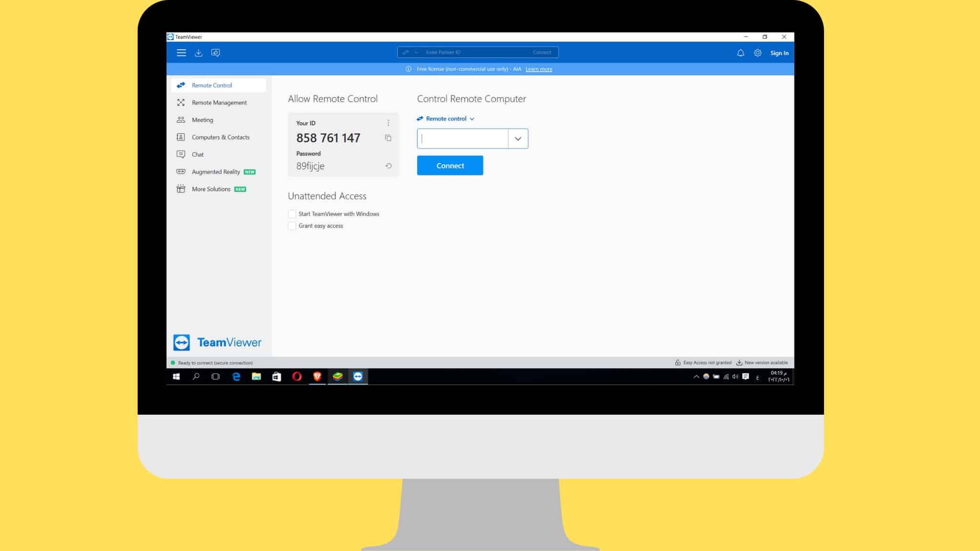Viewport: 980px width, 551px height.
Task: Open Opera browser from the taskbar
Action: click(x=297, y=377)
